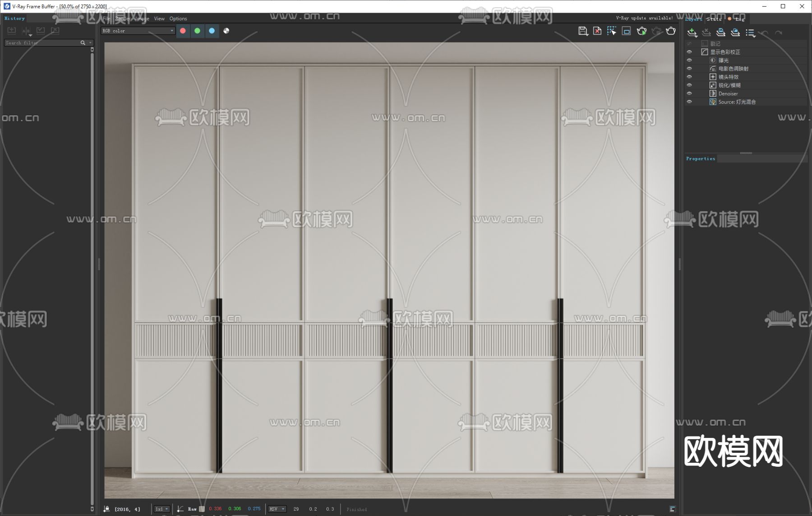Activate the region render selection tool
The image size is (812, 516).
(x=612, y=31)
